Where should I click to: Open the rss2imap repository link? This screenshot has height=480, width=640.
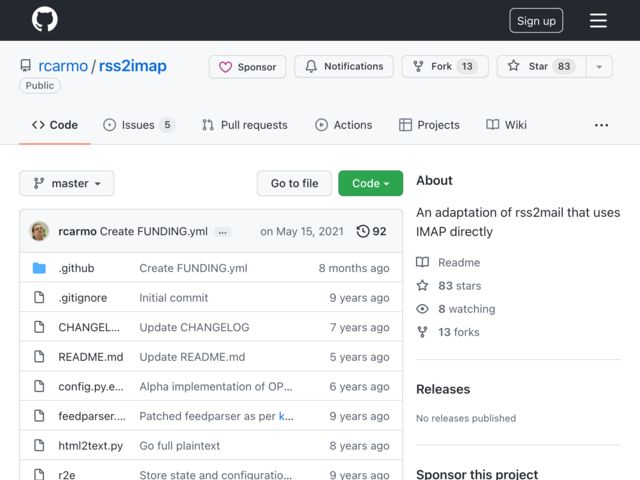tap(133, 66)
